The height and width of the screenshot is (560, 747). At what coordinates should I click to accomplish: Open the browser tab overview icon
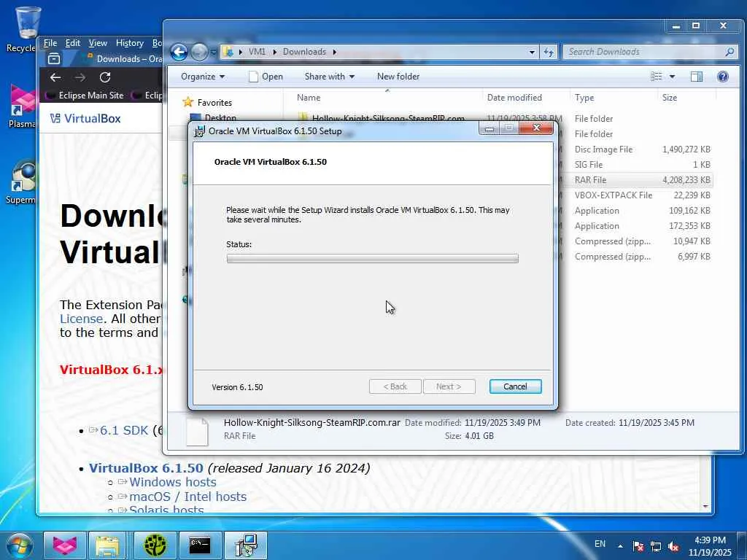coord(54,58)
